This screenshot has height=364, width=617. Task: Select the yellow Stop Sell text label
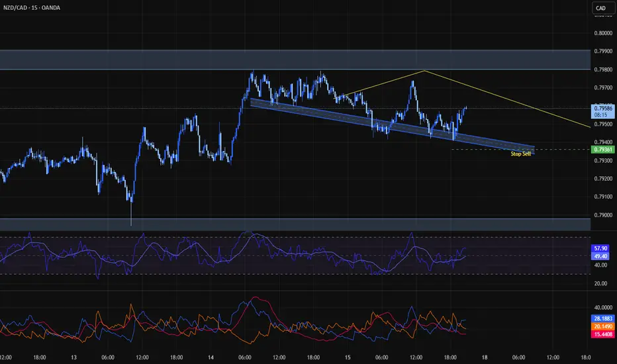pos(520,154)
